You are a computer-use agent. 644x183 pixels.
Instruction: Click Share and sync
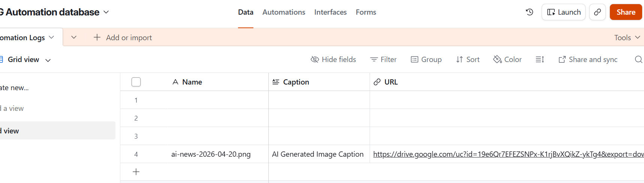588,59
